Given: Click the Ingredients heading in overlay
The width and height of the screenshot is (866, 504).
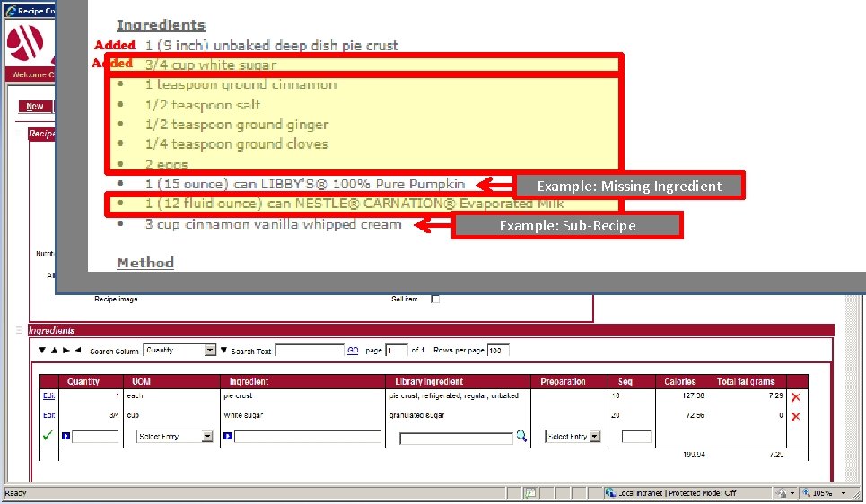Looking at the screenshot, I should tap(161, 25).
